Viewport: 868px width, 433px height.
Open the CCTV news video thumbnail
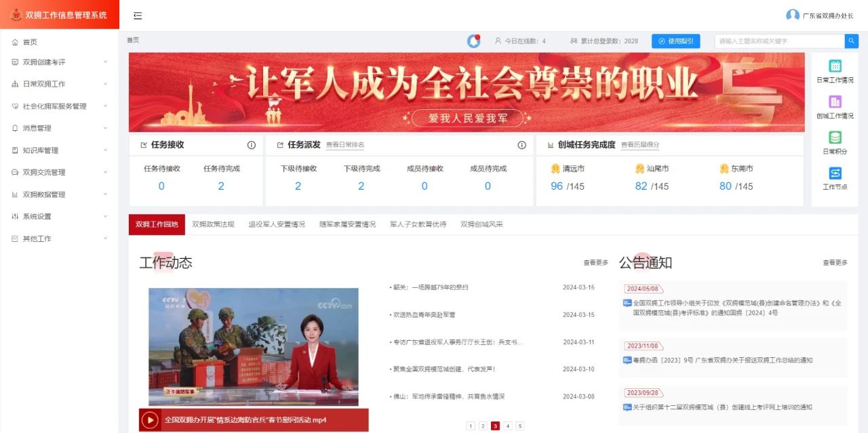click(x=254, y=346)
